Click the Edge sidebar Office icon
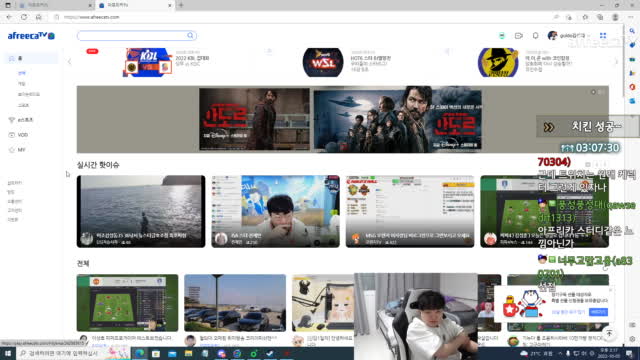This screenshot has width=640, height=360. (632, 87)
